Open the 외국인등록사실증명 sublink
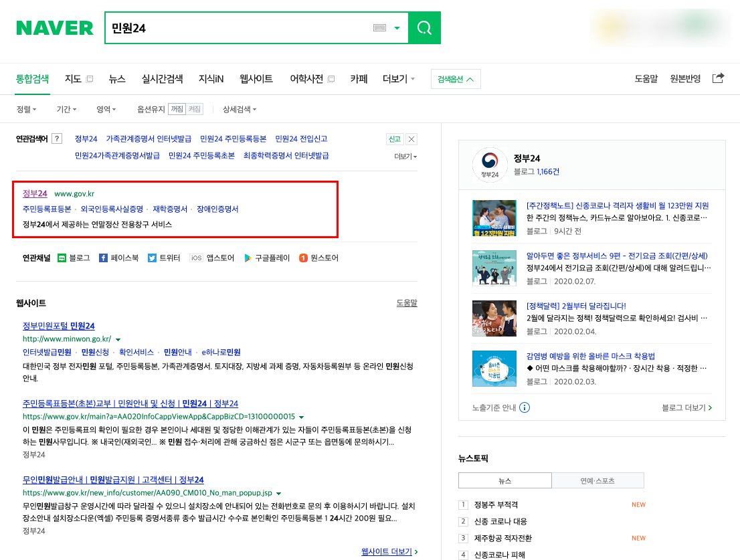 click(112, 209)
